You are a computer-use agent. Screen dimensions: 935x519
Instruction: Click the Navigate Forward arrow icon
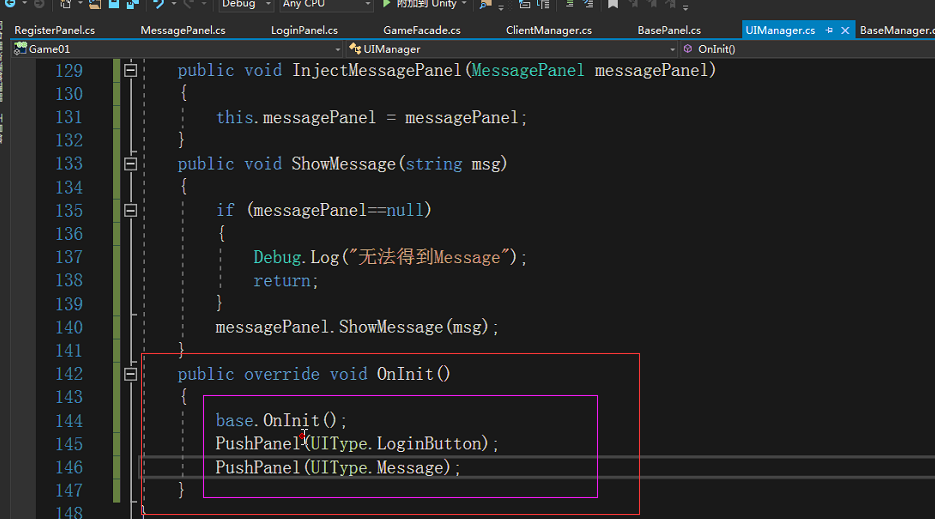pyautogui.click(x=39, y=4)
